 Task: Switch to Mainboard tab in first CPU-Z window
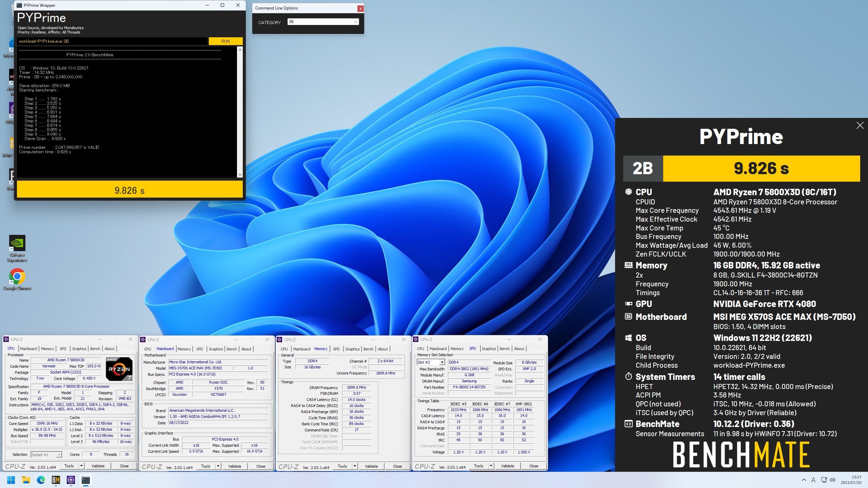[x=28, y=349]
